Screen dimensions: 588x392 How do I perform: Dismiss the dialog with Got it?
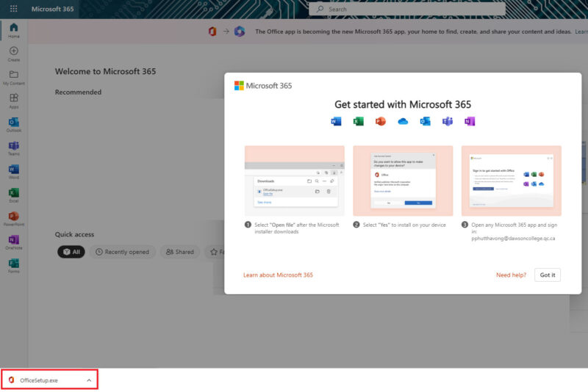point(548,275)
